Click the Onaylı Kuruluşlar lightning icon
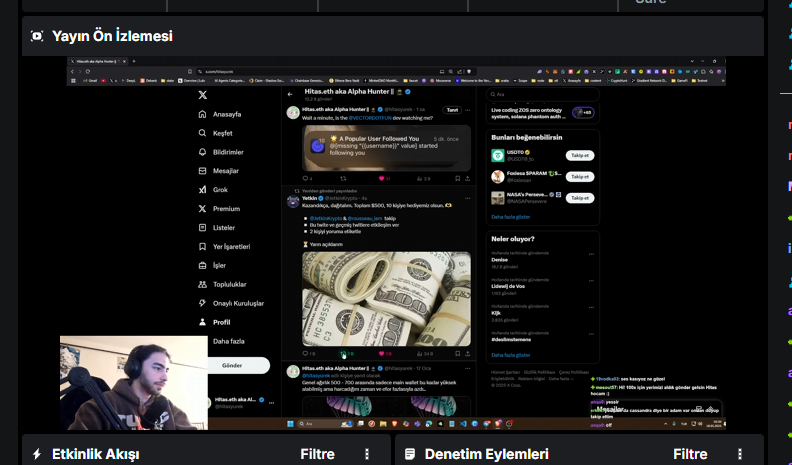This screenshot has width=792, height=465. click(203, 303)
